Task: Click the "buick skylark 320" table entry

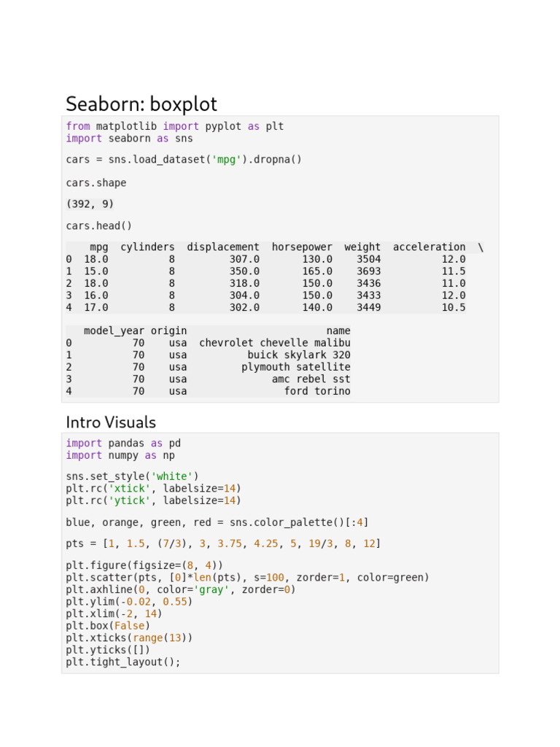Action: point(298,355)
